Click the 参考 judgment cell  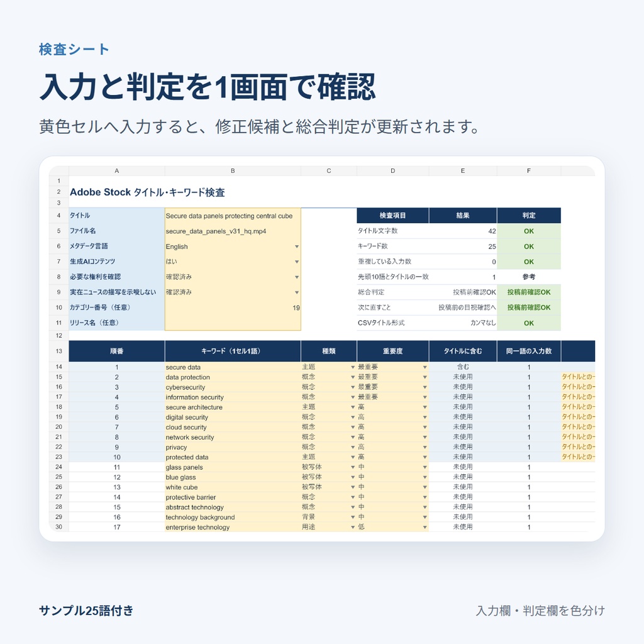(x=529, y=277)
